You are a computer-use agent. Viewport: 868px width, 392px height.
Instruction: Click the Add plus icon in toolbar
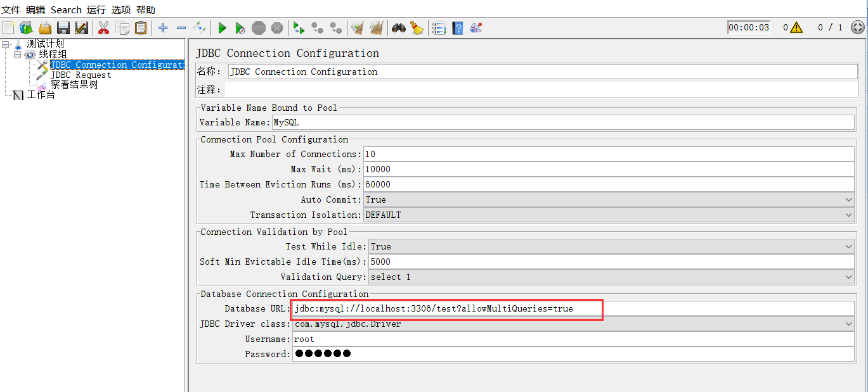(x=163, y=28)
